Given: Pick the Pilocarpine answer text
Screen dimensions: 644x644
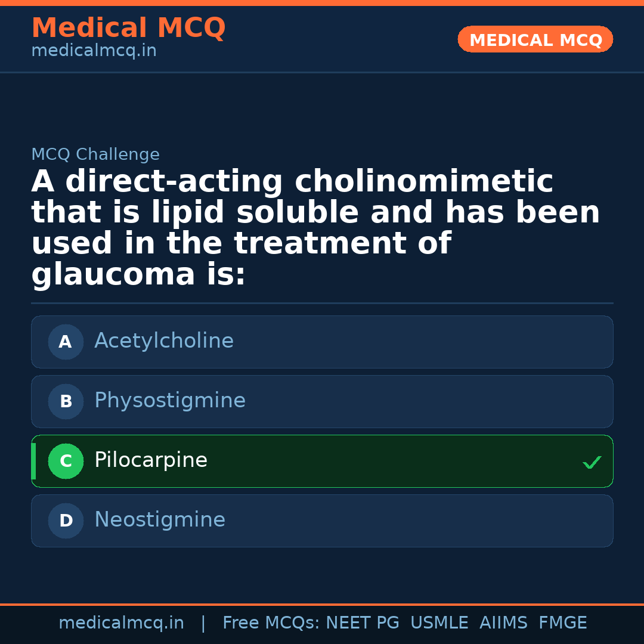Looking at the screenshot, I should coord(151,460).
